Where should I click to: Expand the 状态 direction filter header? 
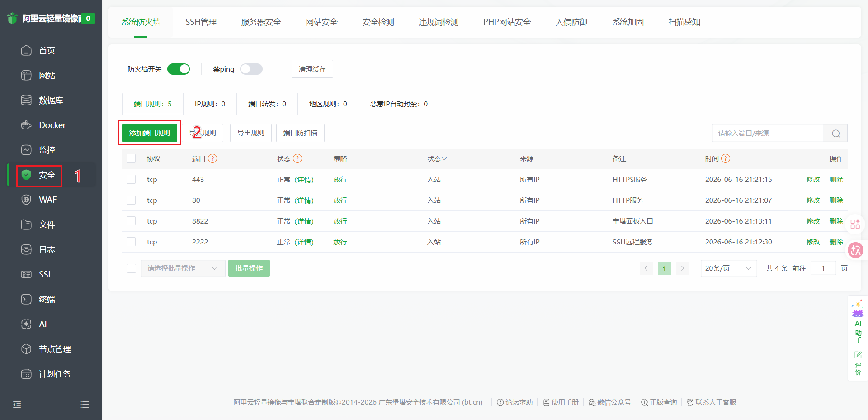(x=437, y=158)
